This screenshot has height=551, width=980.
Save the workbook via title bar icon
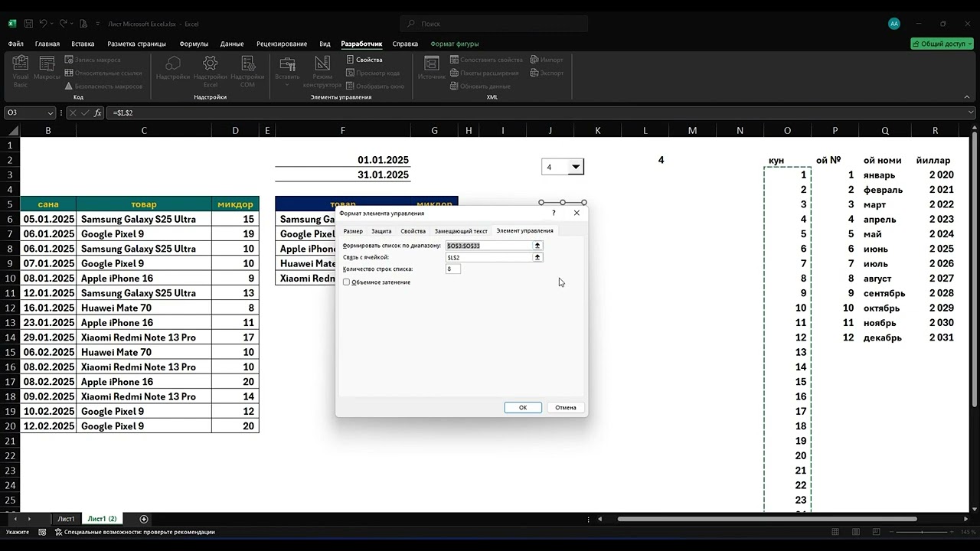point(28,24)
